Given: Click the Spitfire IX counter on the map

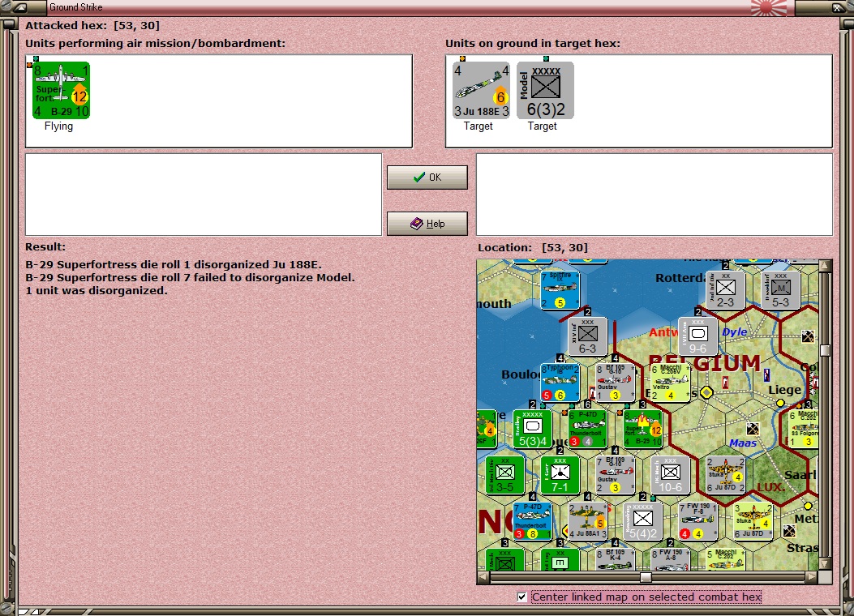Looking at the screenshot, I should (x=560, y=290).
